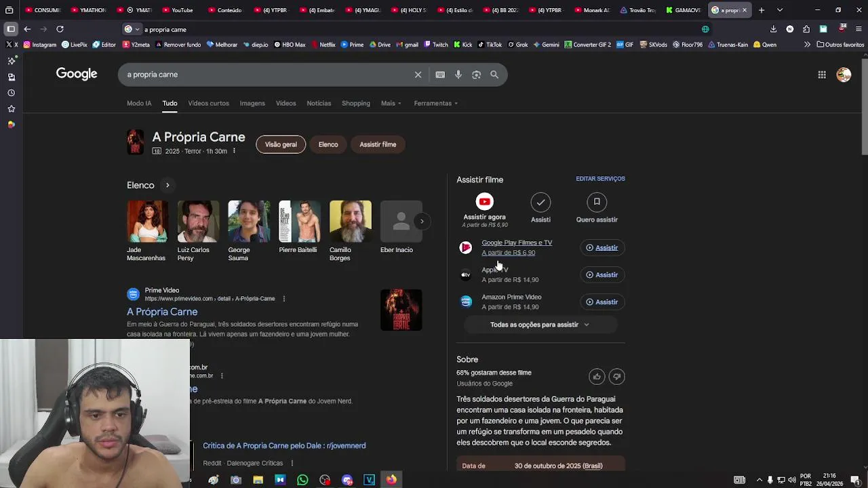Reload the page
This screenshot has width=868, height=488.
tap(60, 29)
